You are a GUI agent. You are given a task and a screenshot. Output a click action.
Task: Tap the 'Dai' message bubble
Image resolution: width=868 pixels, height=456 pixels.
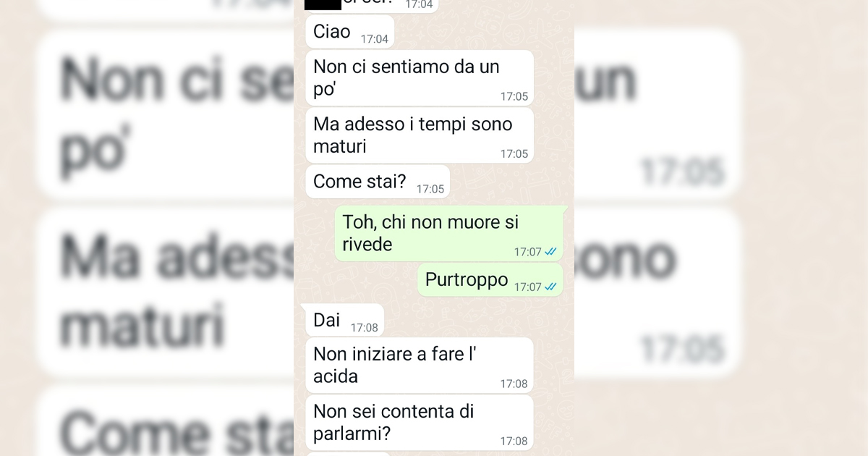pos(344,321)
